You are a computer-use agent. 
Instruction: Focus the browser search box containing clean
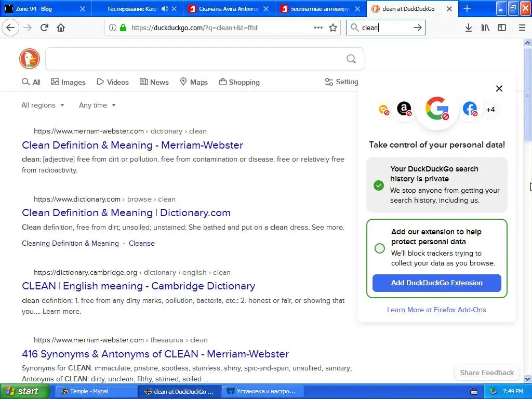coord(385,28)
